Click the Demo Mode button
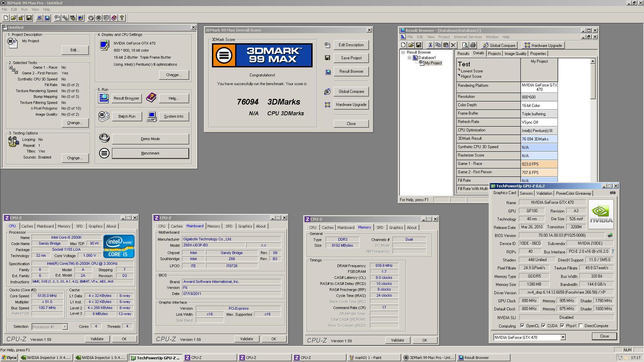Image resolution: width=644 pixels, height=362 pixels. (x=150, y=139)
